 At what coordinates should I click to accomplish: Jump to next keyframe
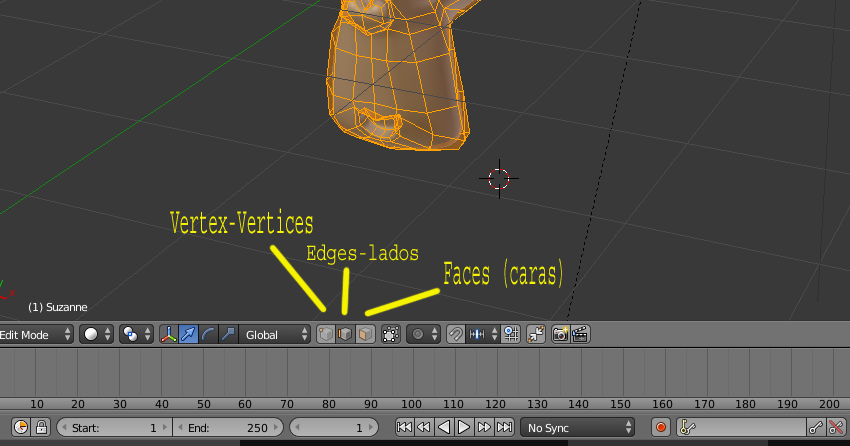point(484,428)
